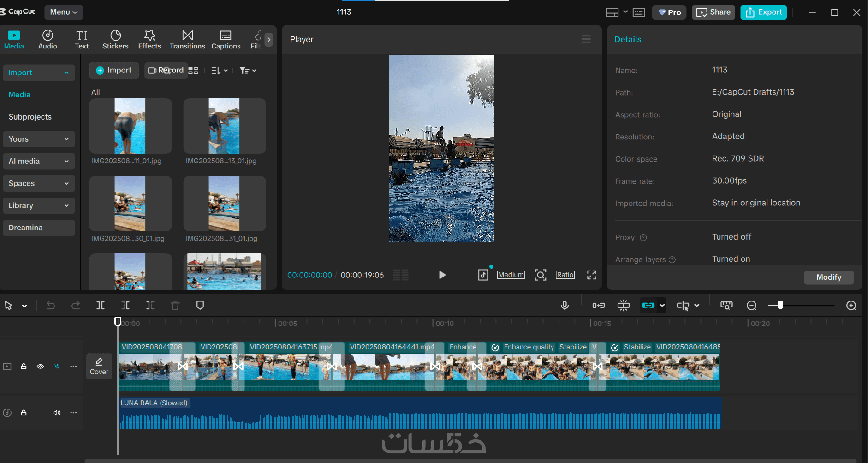Image resolution: width=868 pixels, height=463 pixels.
Task: Switch to the Transitions tab
Action: coord(187,40)
